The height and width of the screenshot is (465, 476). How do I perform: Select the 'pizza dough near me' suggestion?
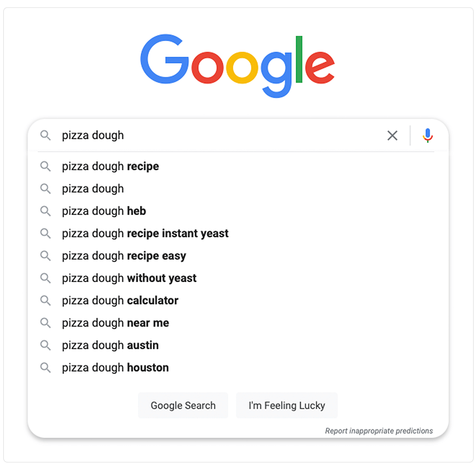click(115, 323)
